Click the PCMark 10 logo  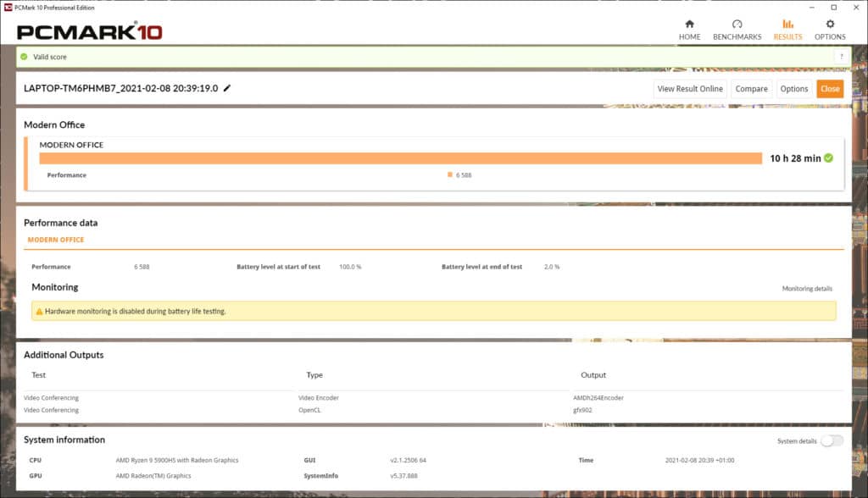coord(90,31)
